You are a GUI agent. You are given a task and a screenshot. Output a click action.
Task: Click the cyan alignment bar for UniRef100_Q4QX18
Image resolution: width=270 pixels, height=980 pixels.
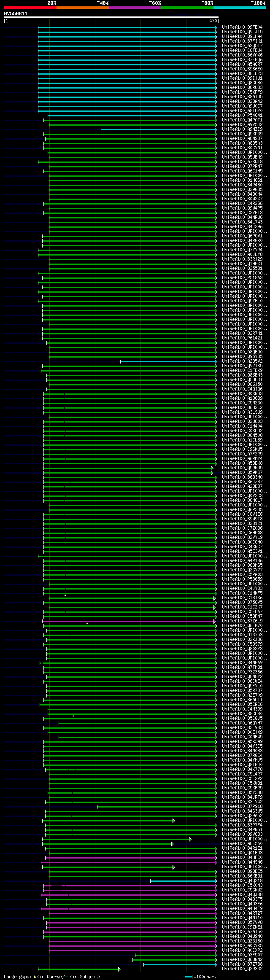tap(184, 881)
